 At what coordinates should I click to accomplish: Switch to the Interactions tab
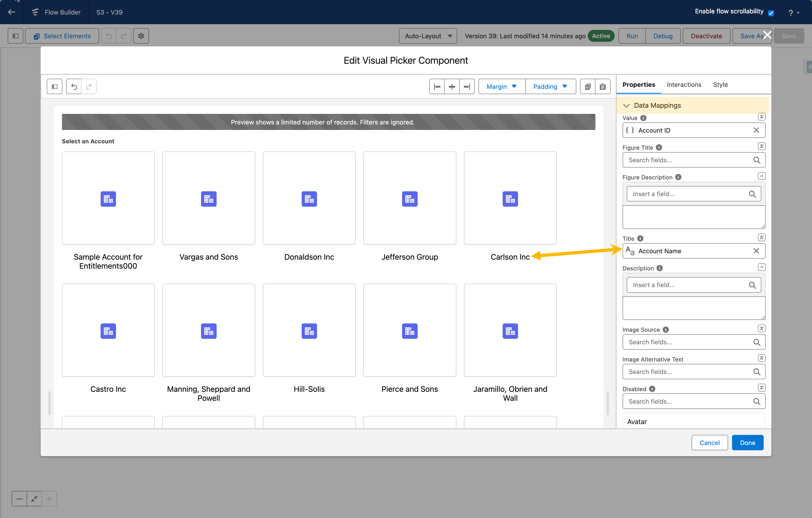tap(684, 85)
